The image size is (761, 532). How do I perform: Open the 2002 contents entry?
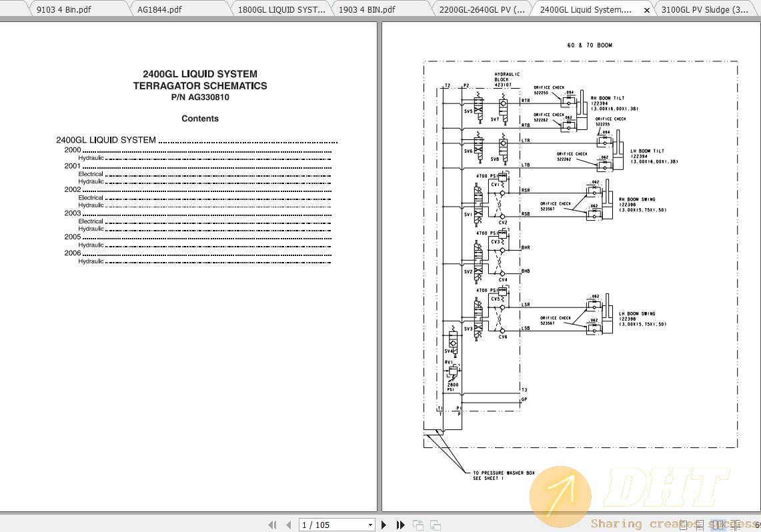point(198,189)
